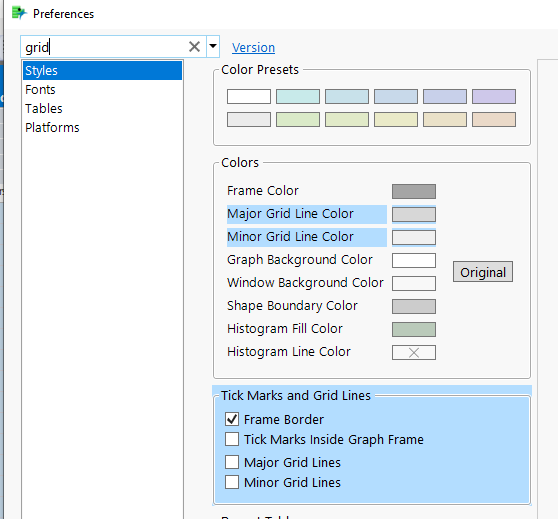The height and width of the screenshot is (519, 558).
Task: Choose the light blue color preset
Action: 347,96
